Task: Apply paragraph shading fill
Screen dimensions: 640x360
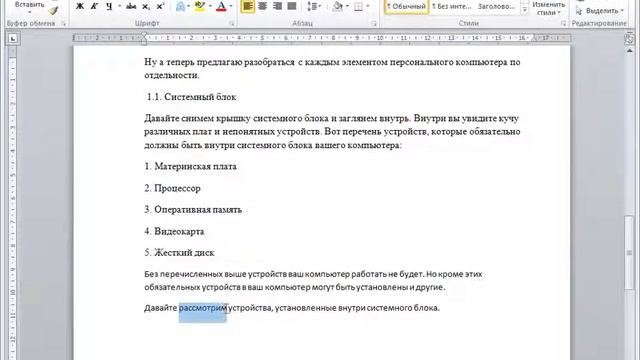Action: (338, 6)
